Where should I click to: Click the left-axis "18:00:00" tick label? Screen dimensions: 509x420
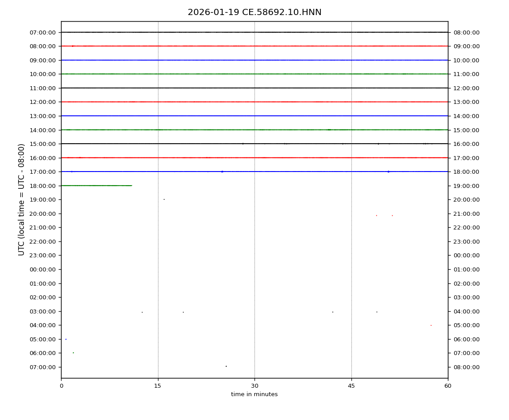pyautogui.click(x=42, y=186)
